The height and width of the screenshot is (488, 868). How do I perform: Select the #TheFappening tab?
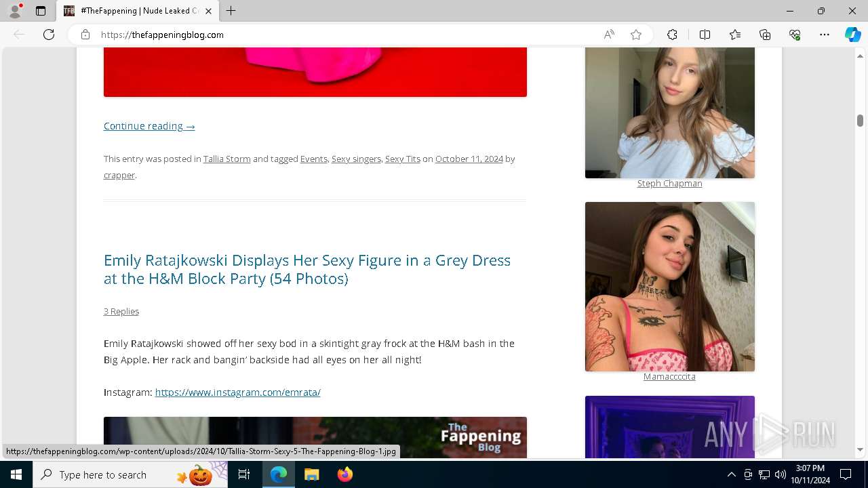point(138,11)
